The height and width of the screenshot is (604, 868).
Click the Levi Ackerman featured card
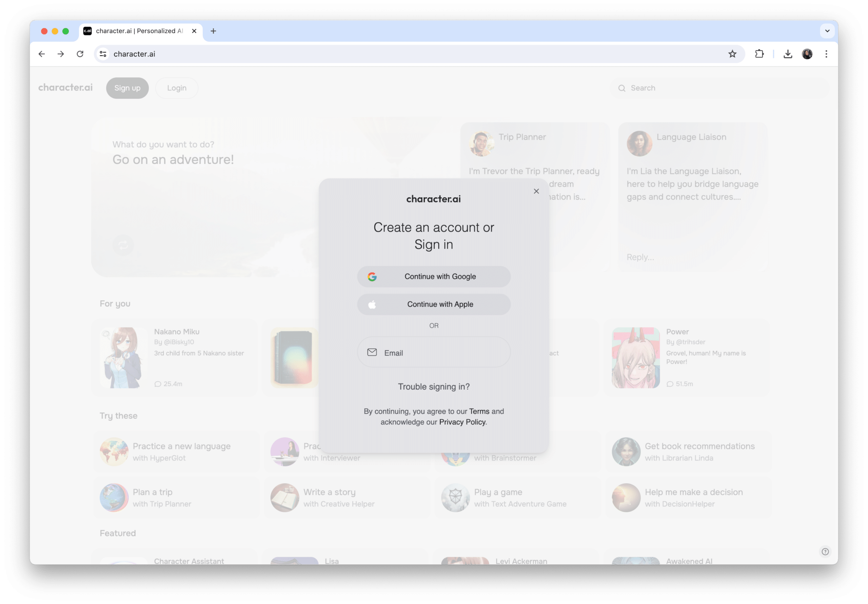pos(516,558)
